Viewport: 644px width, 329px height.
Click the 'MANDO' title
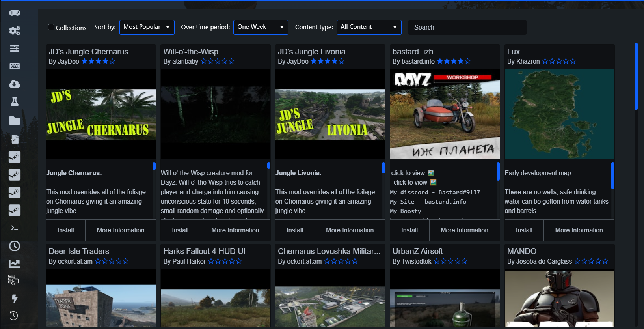coord(522,251)
